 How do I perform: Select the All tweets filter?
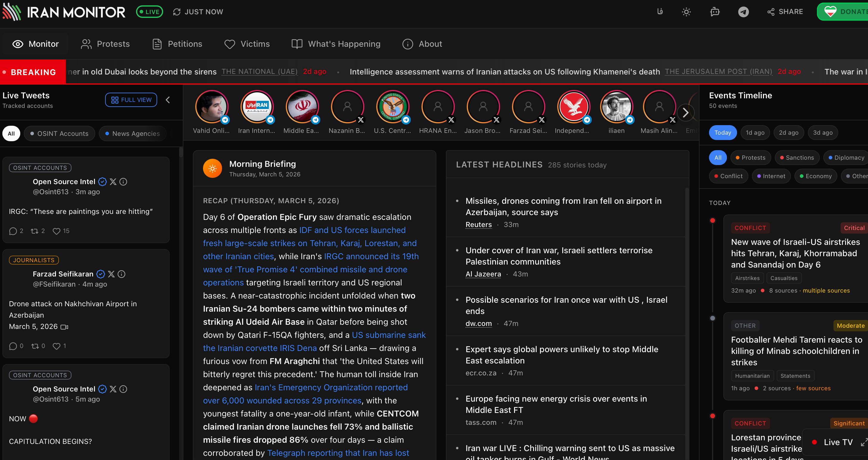(11, 133)
